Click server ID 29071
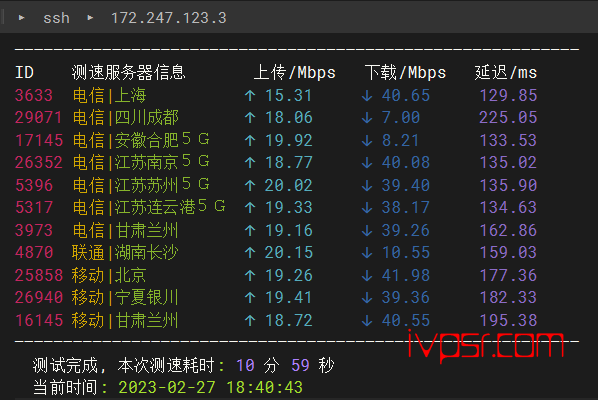Viewport: 598px width, 400px height. click(39, 117)
